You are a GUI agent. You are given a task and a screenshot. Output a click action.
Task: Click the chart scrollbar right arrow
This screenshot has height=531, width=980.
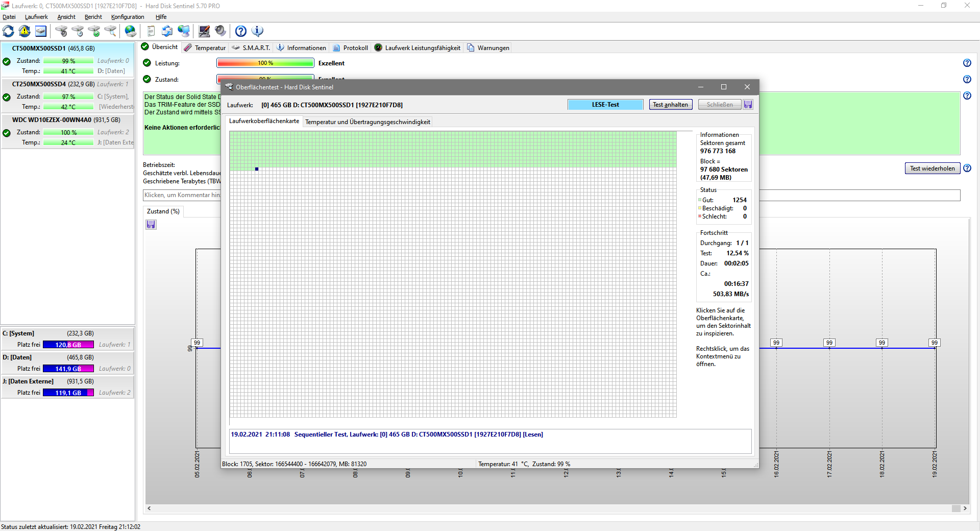point(965,509)
